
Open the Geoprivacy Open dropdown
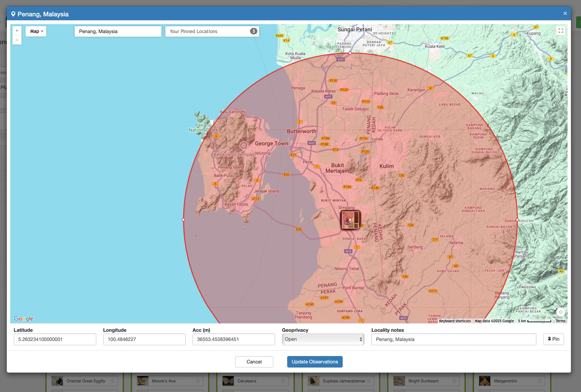coord(323,339)
